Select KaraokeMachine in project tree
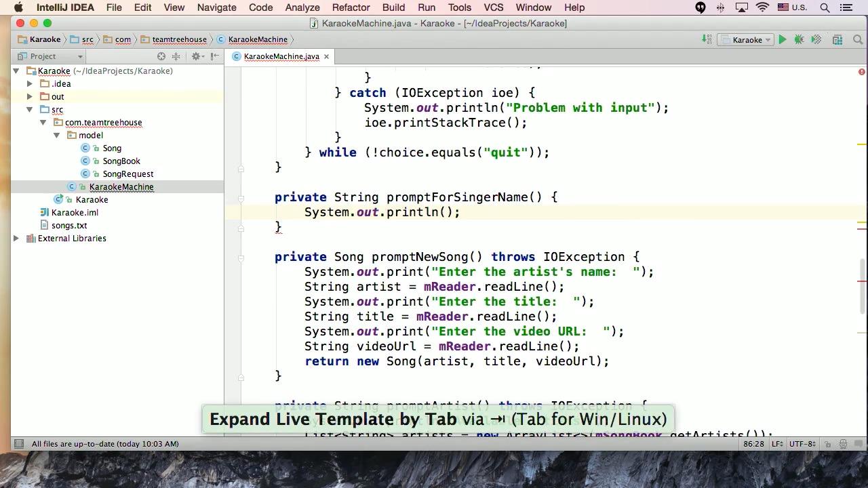The height and width of the screenshot is (488, 868). coord(121,186)
